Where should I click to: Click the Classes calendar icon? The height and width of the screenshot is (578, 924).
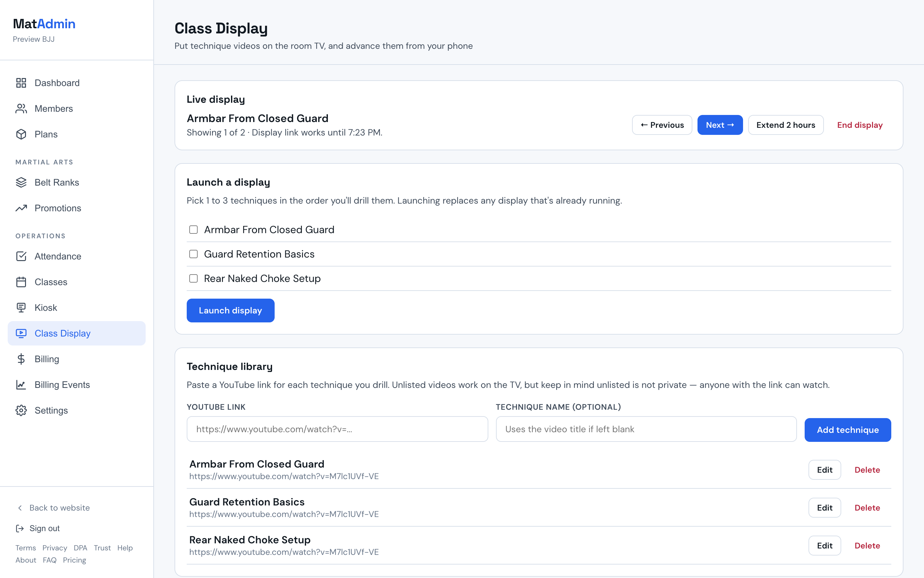click(21, 282)
